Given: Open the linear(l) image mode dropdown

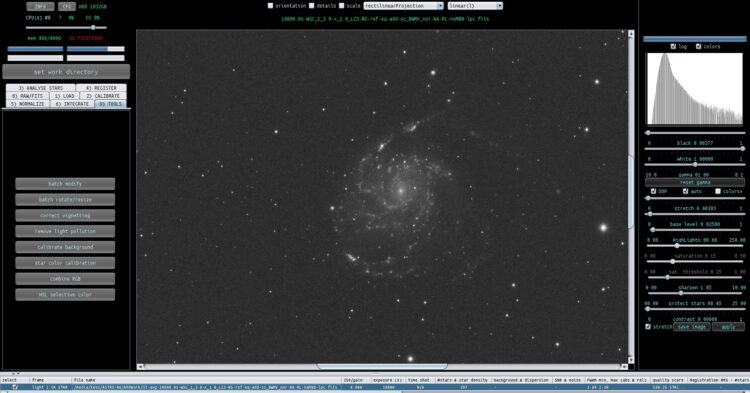Looking at the screenshot, I should click(x=475, y=6).
